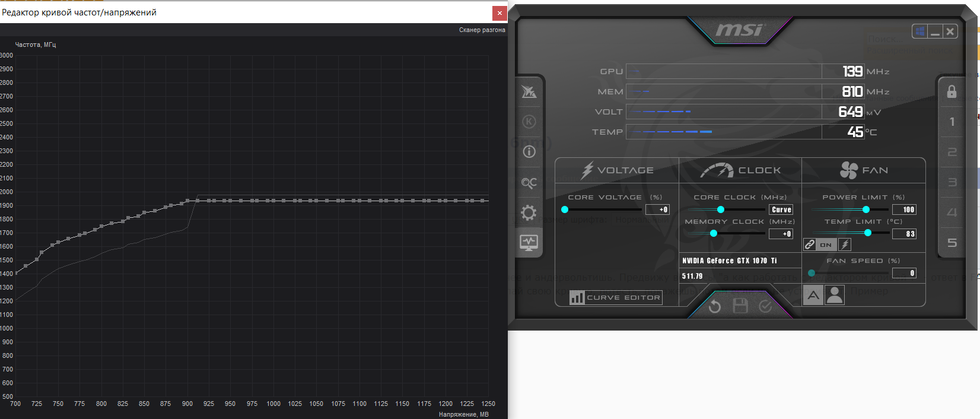Viewport: 980px width, 419px height.
Task: Minimize the MSI Afterburner window
Action: [x=935, y=31]
